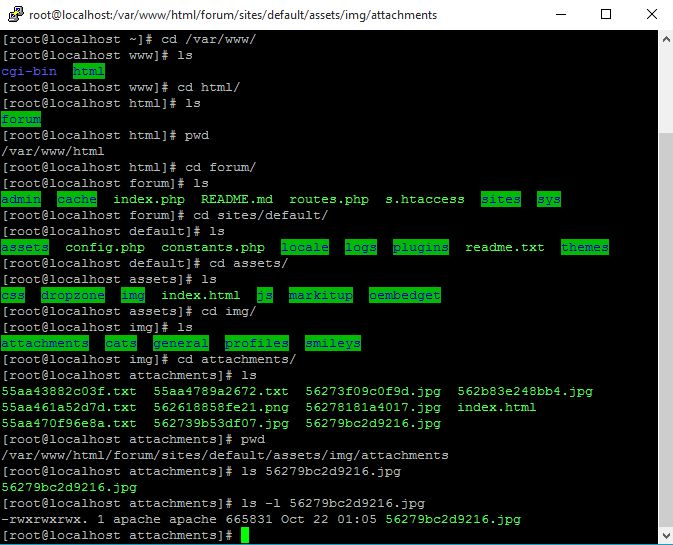Select the highlighted cats directory
The image size is (673, 545).
point(121,343)
